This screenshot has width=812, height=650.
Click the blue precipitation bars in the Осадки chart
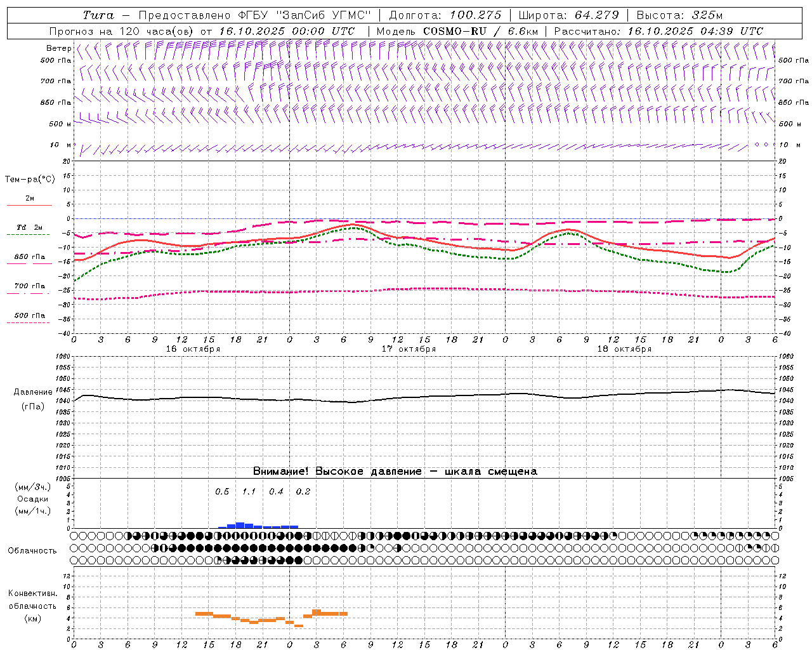tap(258, 526)
